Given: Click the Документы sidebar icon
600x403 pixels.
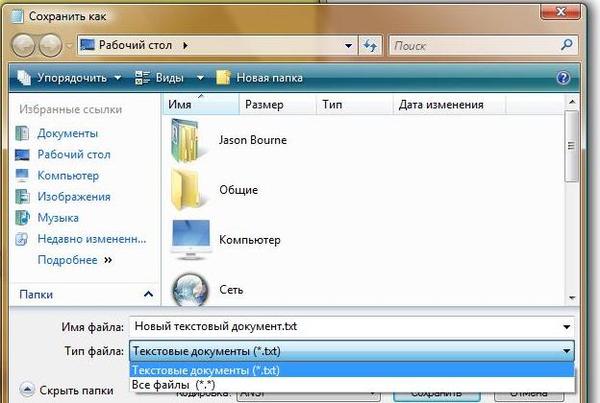Looking at the screenshot, I should tap(22, 133).
